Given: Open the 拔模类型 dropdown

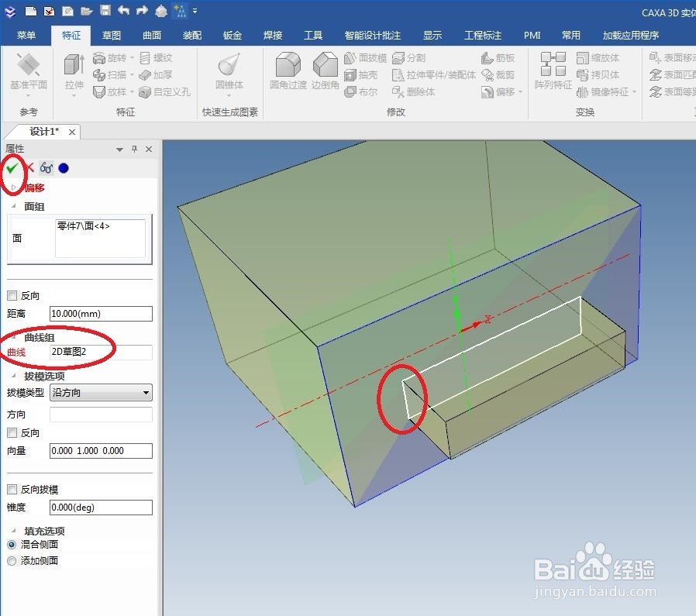Looking at the screenshot, I should pos(101,392).
